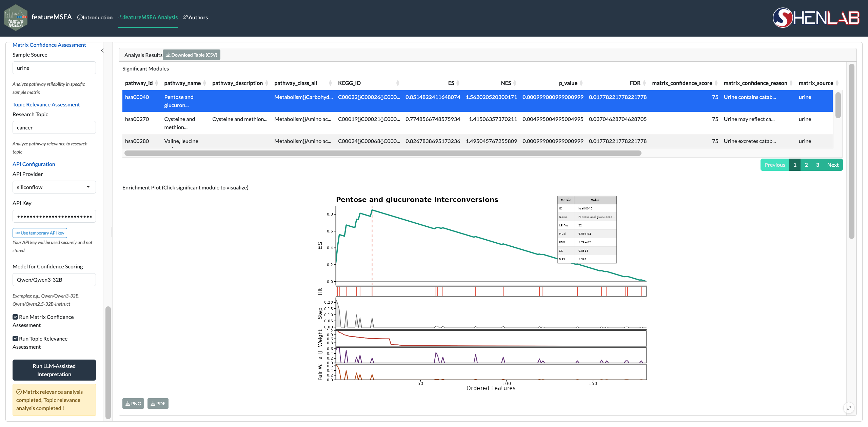868x427 pixels.
Task: Run LLM-Assisted Interpretation
Action: 54,370
